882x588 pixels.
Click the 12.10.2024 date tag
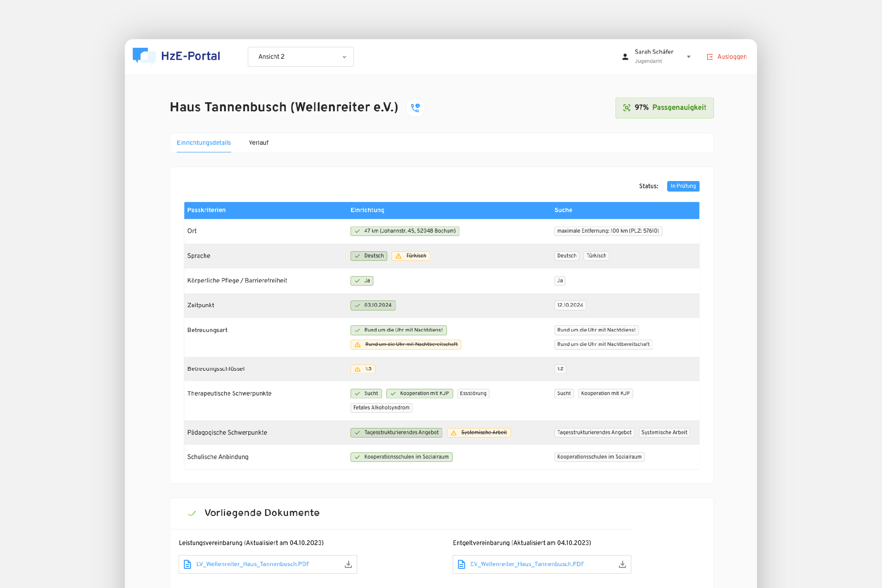click(570, 305)
